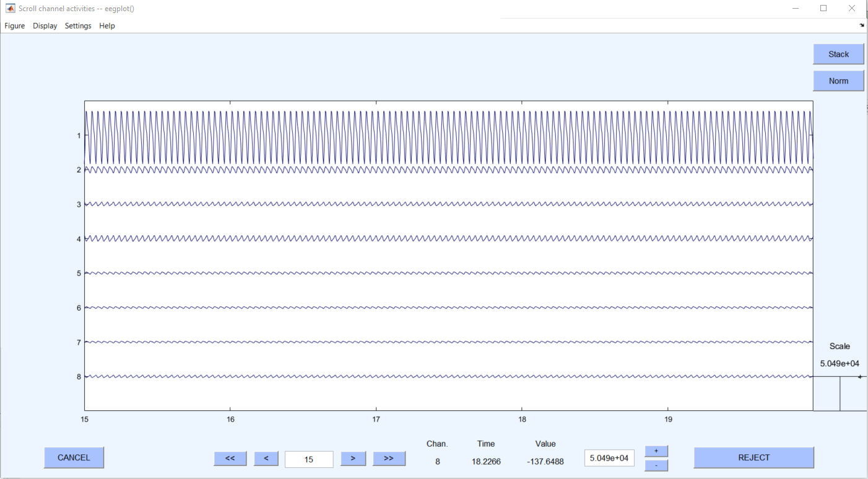The width and height of the screenshot is (868, 479).
Task: Click the scale value field 5.049e+04
Action: (609, 458)
